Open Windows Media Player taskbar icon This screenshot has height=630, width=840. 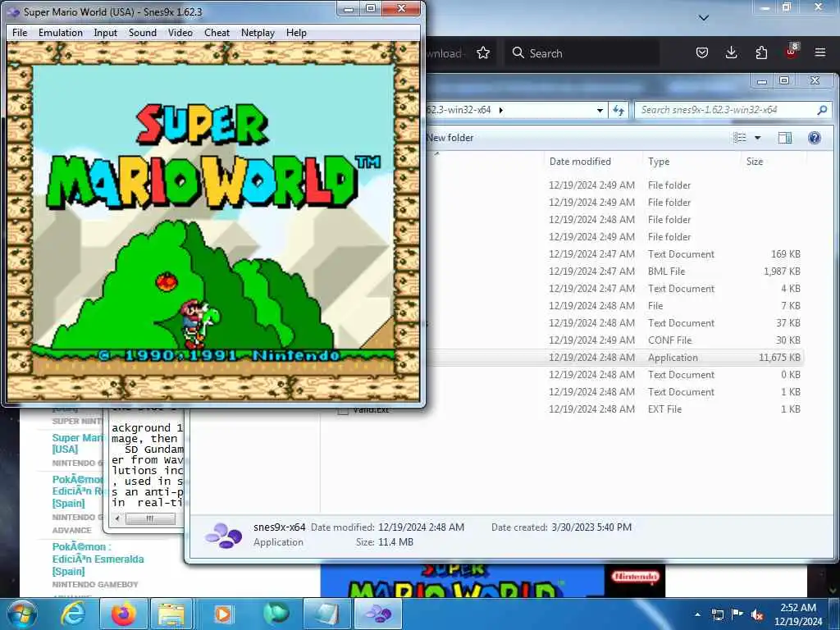[223, 614]
